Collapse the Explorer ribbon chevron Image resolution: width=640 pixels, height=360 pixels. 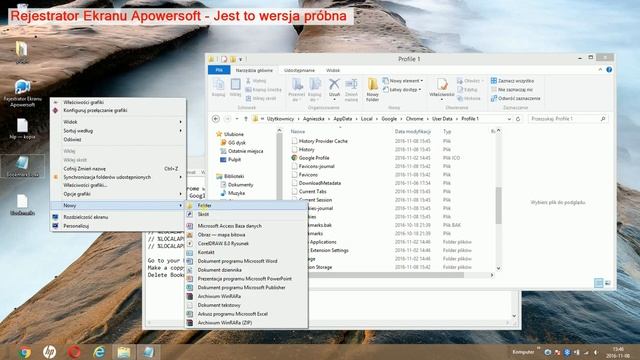600,70
